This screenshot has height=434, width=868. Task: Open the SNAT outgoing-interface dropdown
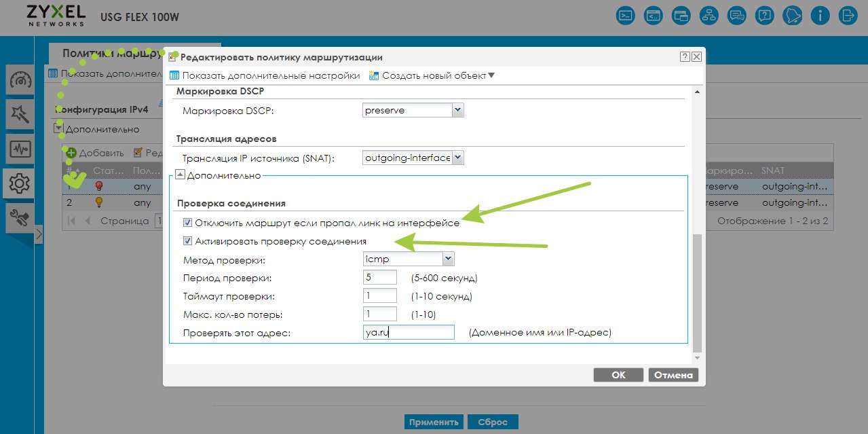point(457,158)
